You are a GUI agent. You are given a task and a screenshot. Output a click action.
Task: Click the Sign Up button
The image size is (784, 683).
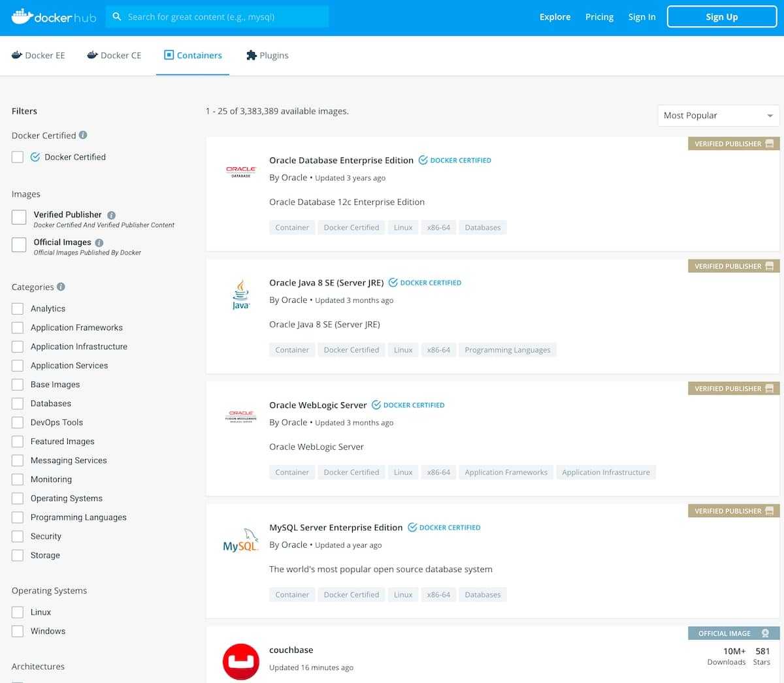point(721,17)
